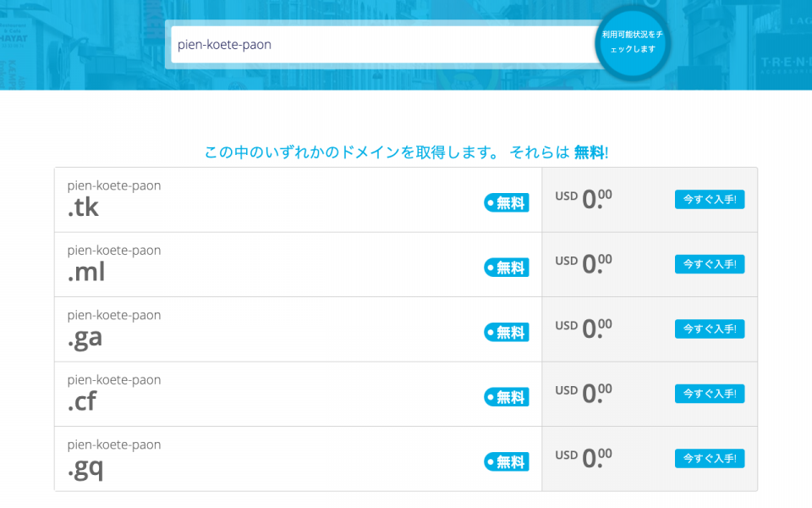Click the USD 0.00 price for .gq

click(x=584, y=458)
